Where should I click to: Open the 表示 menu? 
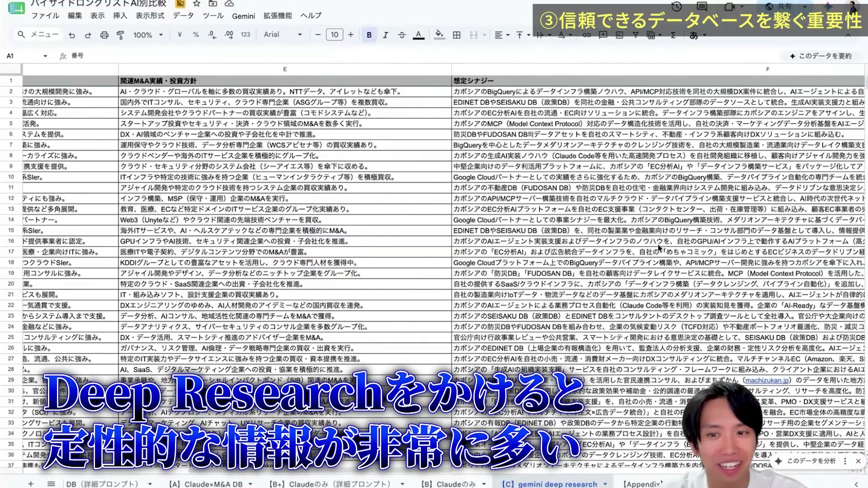click(97, 15)
